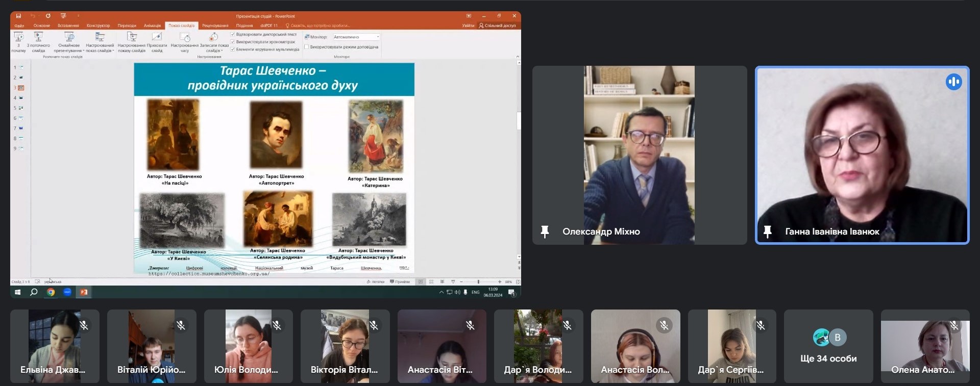Switch to slide sorter view icon
The image size is (980, 386).
click(x=431, y=282)
